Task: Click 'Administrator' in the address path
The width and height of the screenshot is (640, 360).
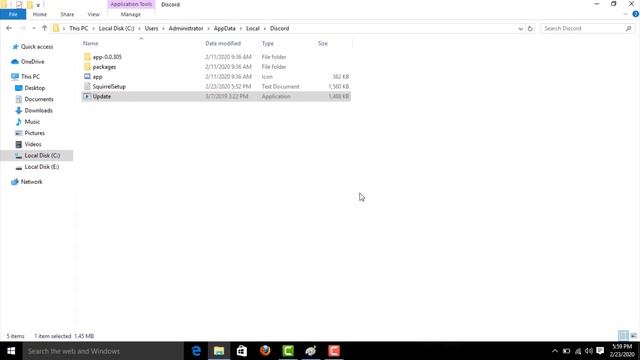Action: (x=186, y=29)
